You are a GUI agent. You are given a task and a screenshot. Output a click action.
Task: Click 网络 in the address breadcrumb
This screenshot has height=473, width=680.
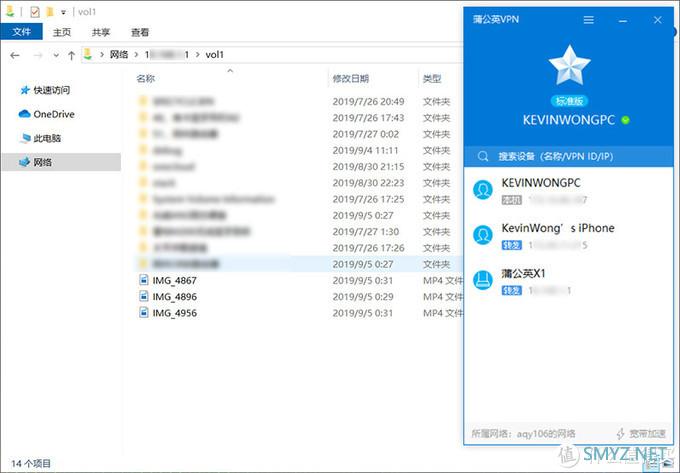119,54
